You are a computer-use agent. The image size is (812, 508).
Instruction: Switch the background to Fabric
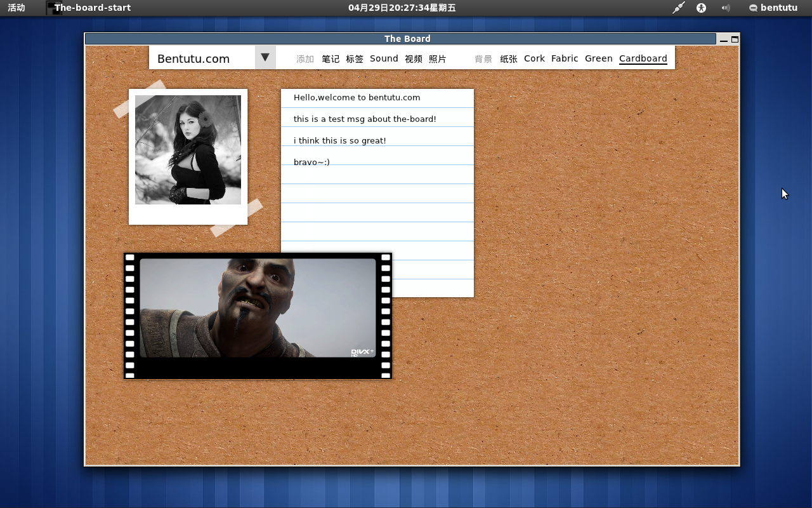(x=564, y=58)
